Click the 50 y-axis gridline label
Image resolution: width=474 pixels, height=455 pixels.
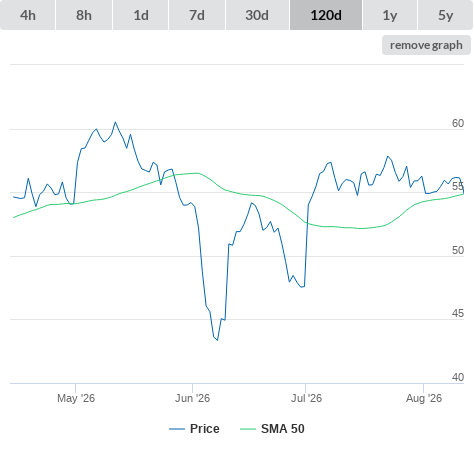click(458, 250)
